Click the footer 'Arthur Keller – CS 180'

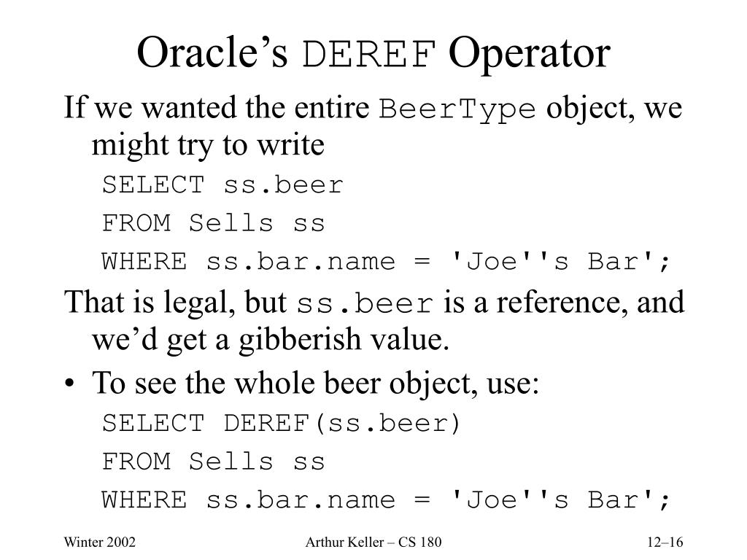[x=373, y=542]
